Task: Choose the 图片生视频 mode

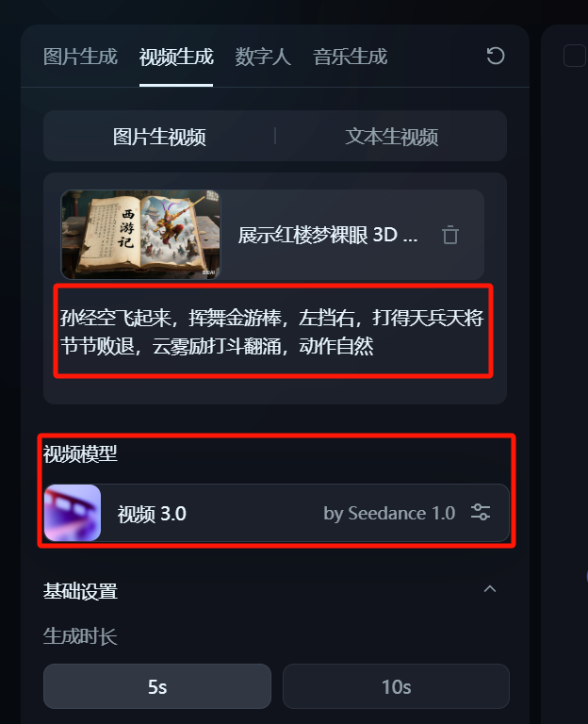Action: (159, 137)
